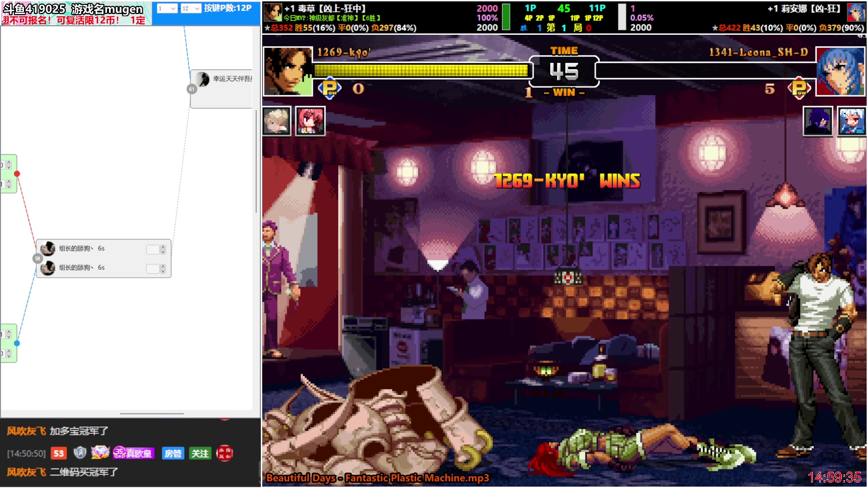Click the round timer showing 45
The image size is (868, 488).
[564, 71]
